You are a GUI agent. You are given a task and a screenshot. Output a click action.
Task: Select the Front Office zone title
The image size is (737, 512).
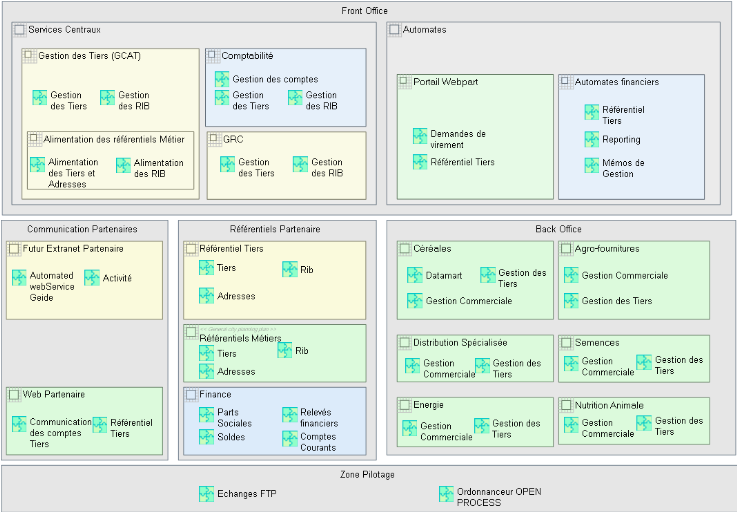point(365,10)
